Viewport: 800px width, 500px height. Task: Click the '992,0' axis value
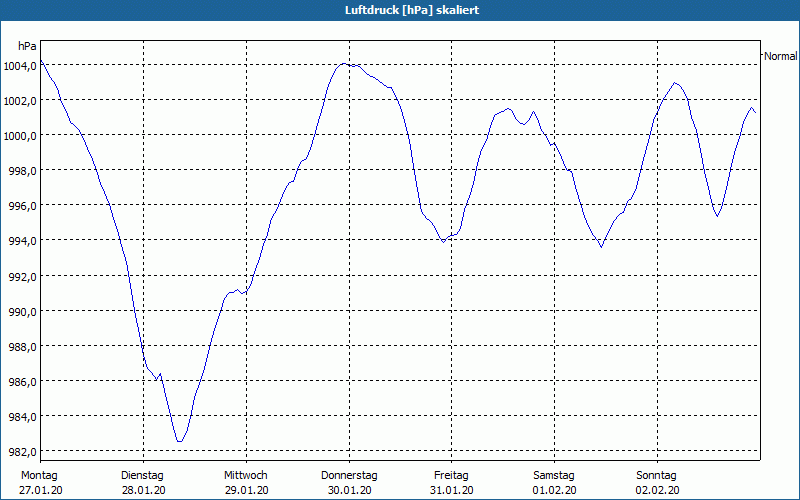[22, 277]
